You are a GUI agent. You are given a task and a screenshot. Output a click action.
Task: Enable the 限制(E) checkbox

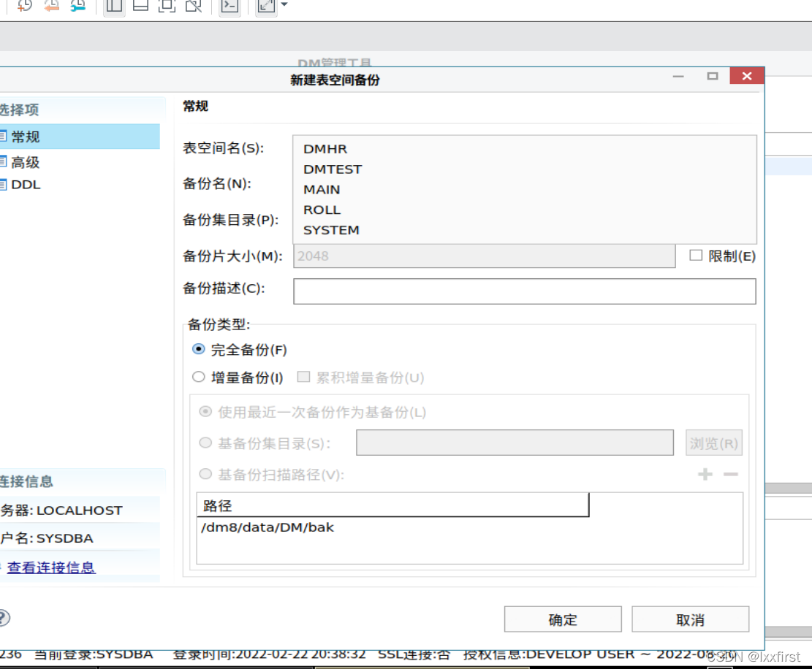(x=696, y=255)
